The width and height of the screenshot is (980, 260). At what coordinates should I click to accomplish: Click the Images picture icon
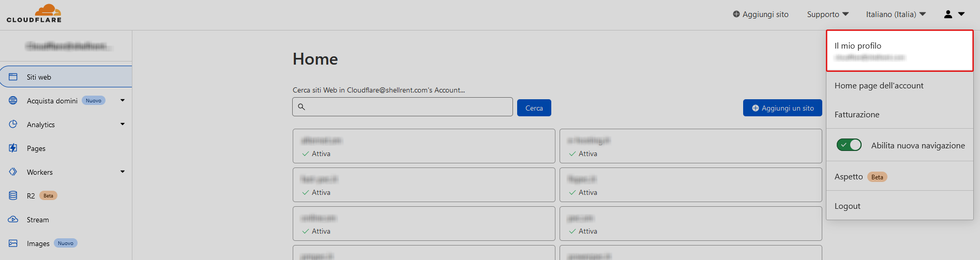[13, 243]
